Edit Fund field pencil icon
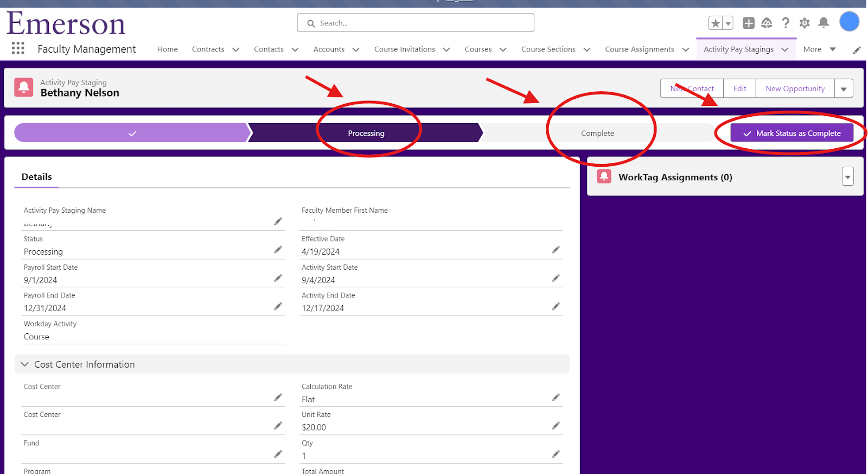Viewport: 868px width, 474px height. point(278,454)
